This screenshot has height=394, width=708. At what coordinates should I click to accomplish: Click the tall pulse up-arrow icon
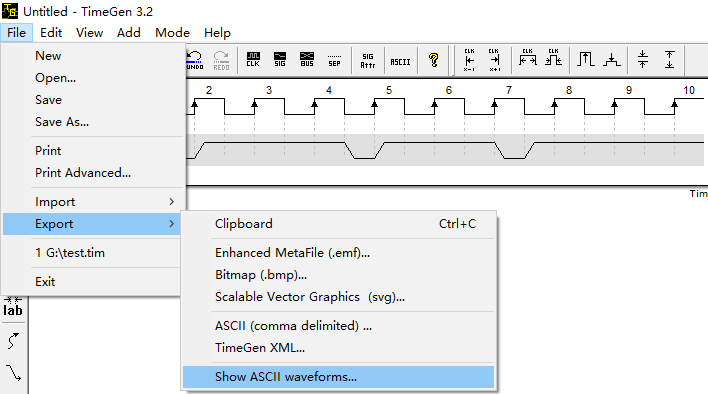(x=586, y=59)
